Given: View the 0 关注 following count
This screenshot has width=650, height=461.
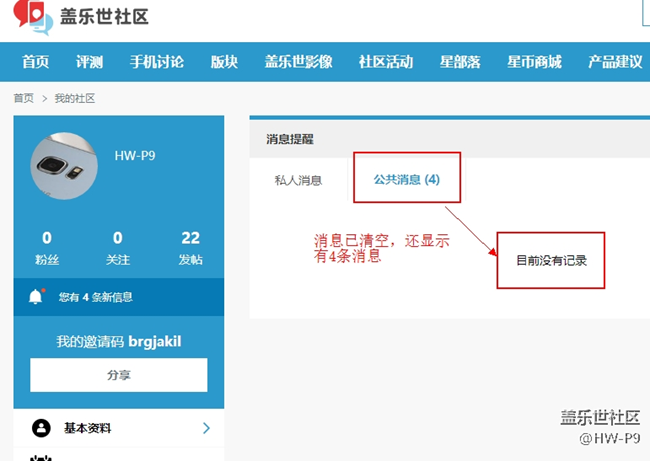Looking at the screenshot, I should (x=118, y=248).
